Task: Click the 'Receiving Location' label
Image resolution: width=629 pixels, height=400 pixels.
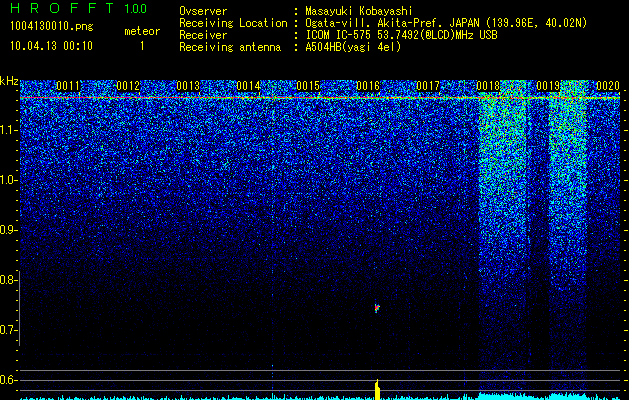Action: pos(233,23)
